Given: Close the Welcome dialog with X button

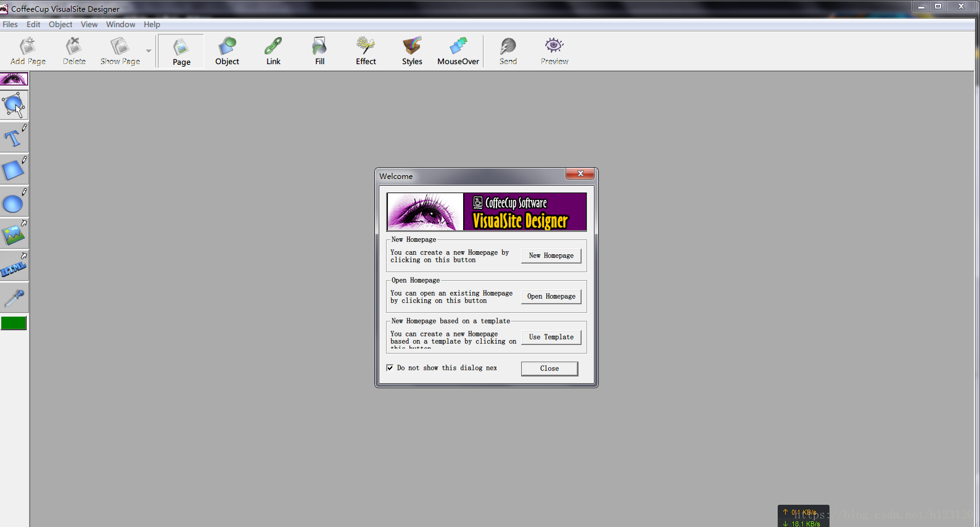Looking at the screenshot, I should (580, 174).
